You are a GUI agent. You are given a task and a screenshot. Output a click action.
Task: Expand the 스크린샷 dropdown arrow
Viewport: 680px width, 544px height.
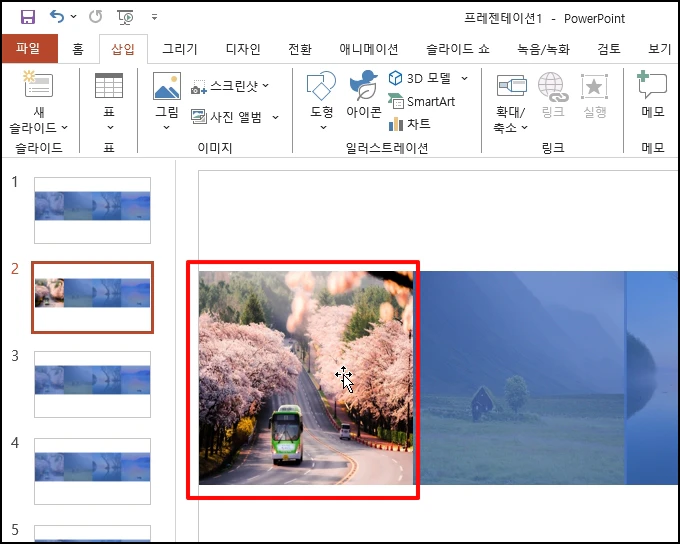click(x=265, y=86)
